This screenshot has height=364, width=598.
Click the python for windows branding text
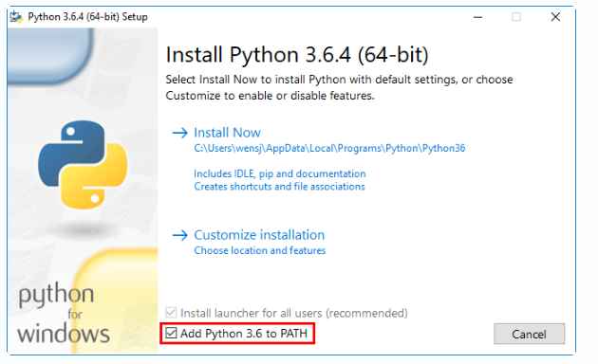pyautogui.click(x=64, y=313)
